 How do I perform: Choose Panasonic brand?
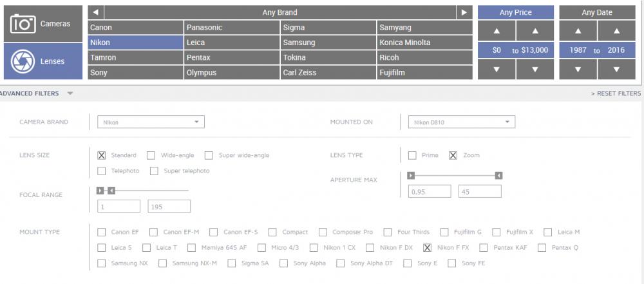232,28
